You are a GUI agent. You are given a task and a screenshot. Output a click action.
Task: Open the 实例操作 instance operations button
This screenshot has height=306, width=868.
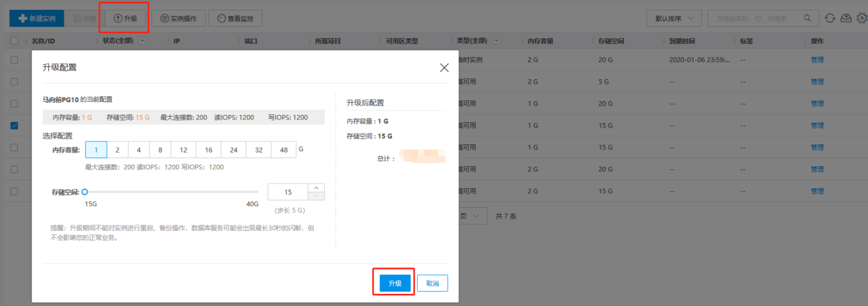point(178,18)
